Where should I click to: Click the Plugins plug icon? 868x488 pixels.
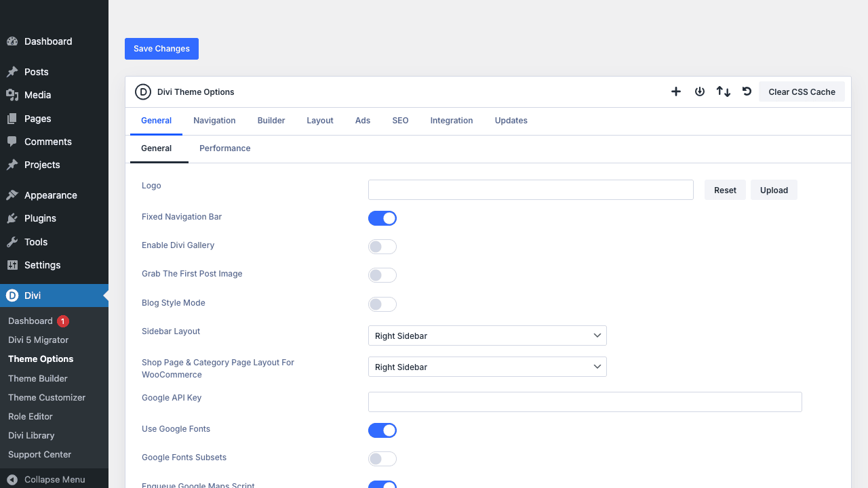(12, 218)
